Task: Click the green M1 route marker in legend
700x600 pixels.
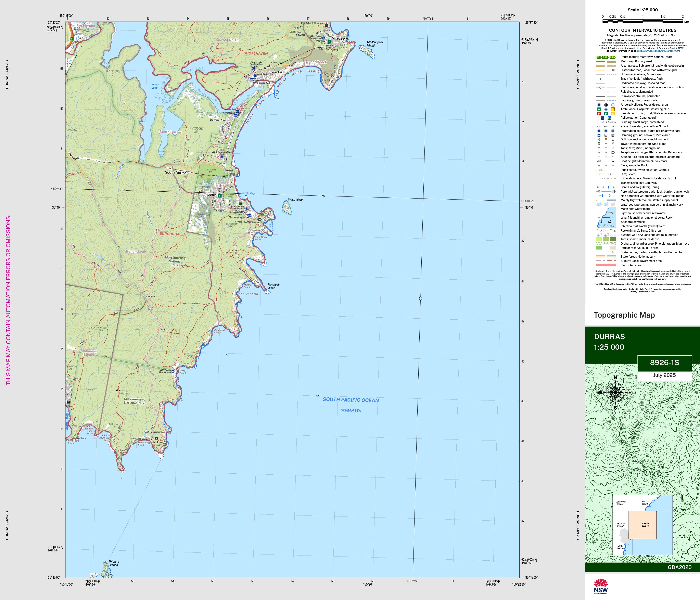Action: point(599,58)
